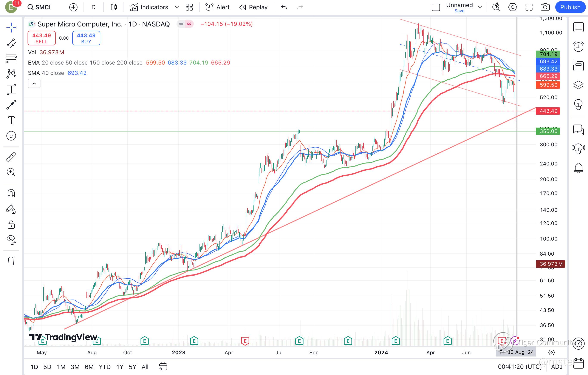The height and width of the screenshot is (375, 588).
Task: Click the trash remove drawings icon
Action: (x=11, y=261)
